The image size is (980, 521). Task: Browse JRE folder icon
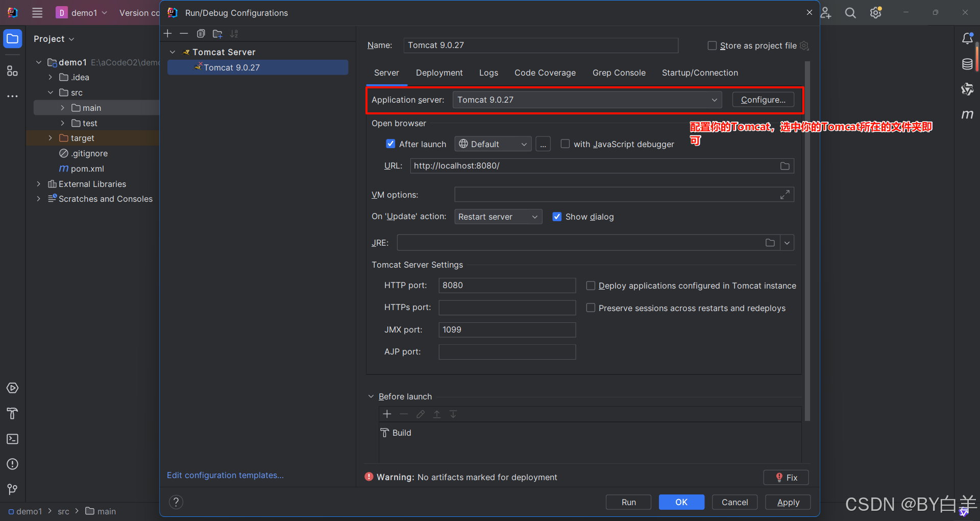(770, 243)
